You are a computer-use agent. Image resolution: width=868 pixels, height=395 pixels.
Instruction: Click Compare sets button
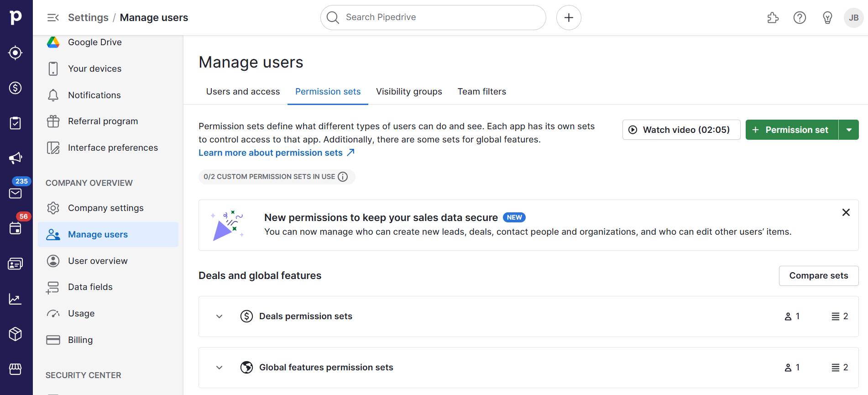[818, 276]
